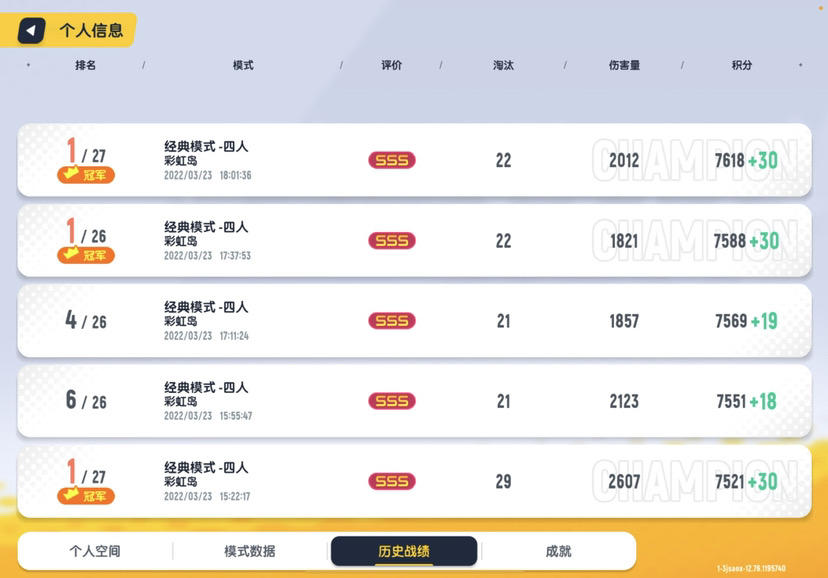Click the 积分 column header
Viewport: 828px width, 578px height.
click(x=741, y=65)
